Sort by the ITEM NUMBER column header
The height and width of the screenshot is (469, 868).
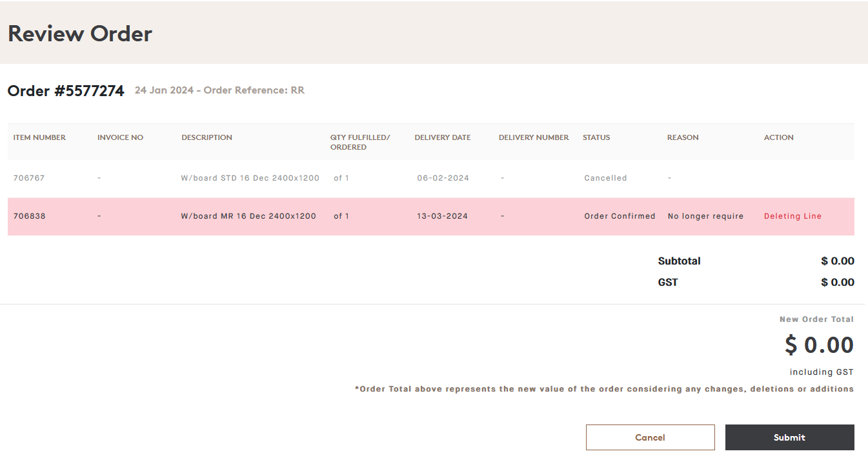pos(39,137)
